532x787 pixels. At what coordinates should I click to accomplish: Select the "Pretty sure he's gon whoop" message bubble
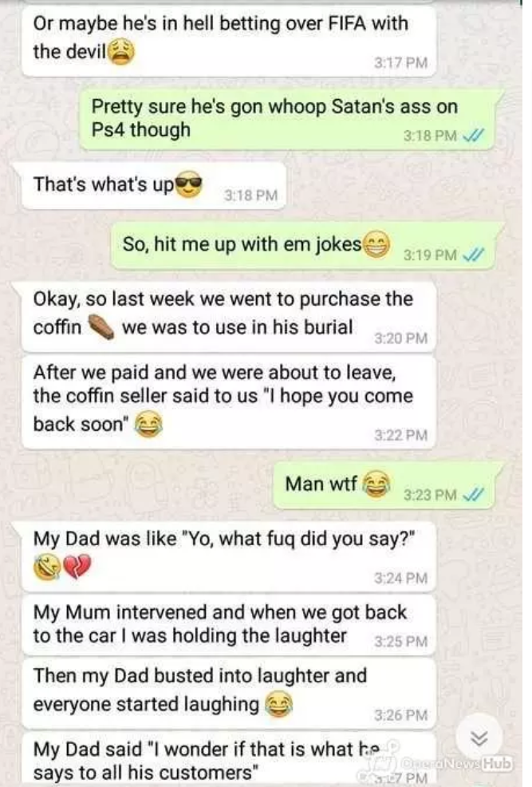pyautogui.click(x=288, y=120)
